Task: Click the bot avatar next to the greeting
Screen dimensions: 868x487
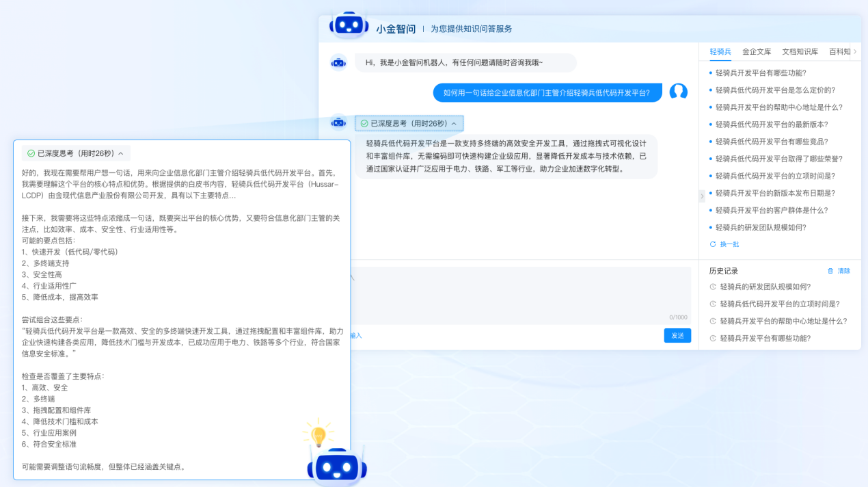Action: pos(338,63)
